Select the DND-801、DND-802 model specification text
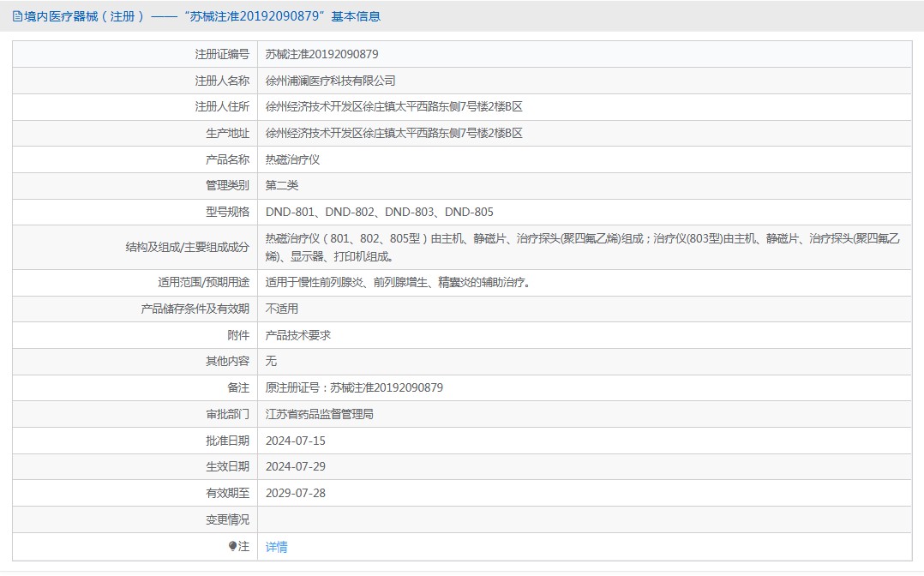The image size is (924, 576). (x=380, y=213)
